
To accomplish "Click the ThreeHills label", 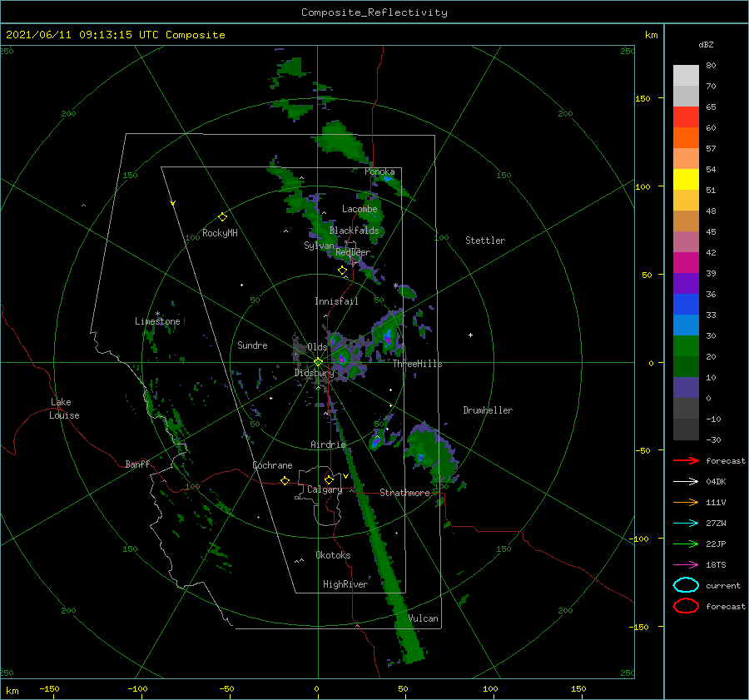I will [417, 364].
